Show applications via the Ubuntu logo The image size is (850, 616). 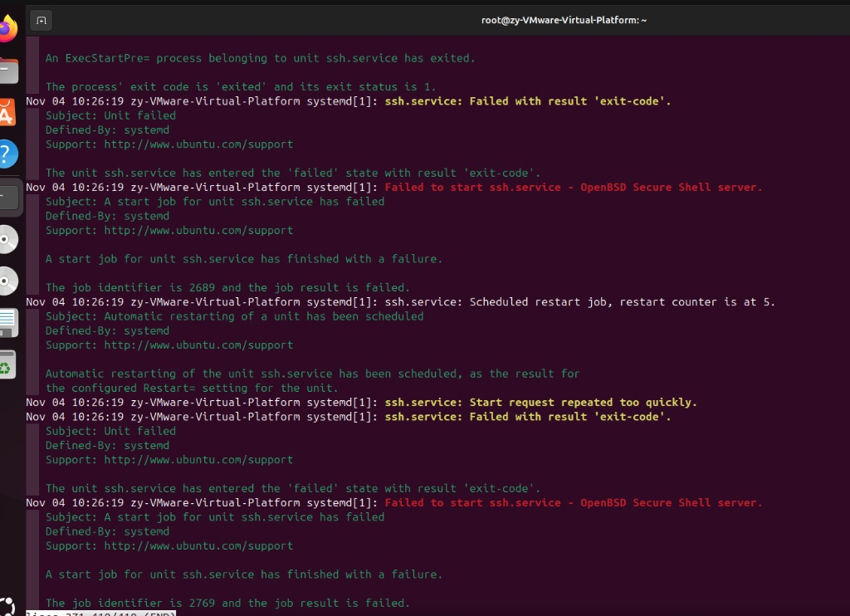pyautogui.click(x=7, y=606)
